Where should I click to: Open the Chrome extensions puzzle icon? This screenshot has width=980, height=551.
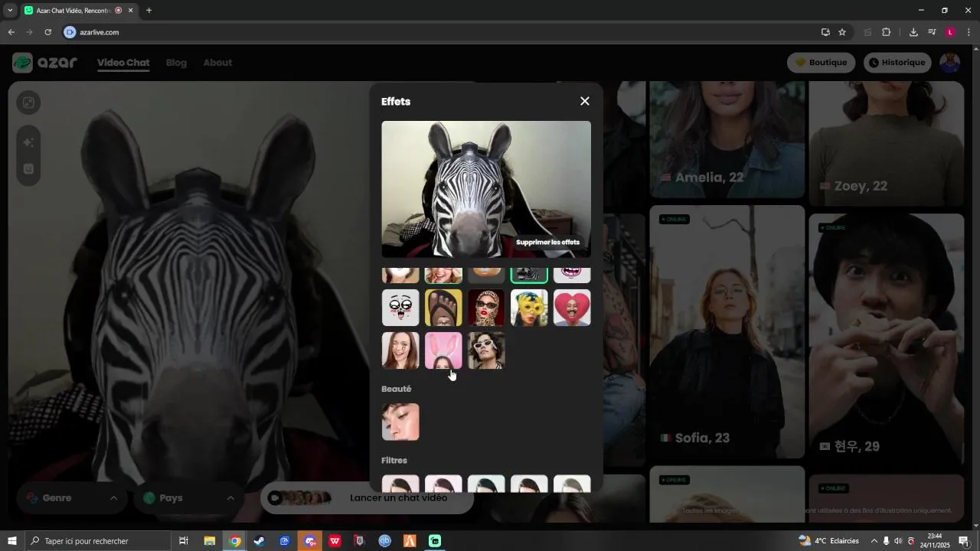[887, 32]
